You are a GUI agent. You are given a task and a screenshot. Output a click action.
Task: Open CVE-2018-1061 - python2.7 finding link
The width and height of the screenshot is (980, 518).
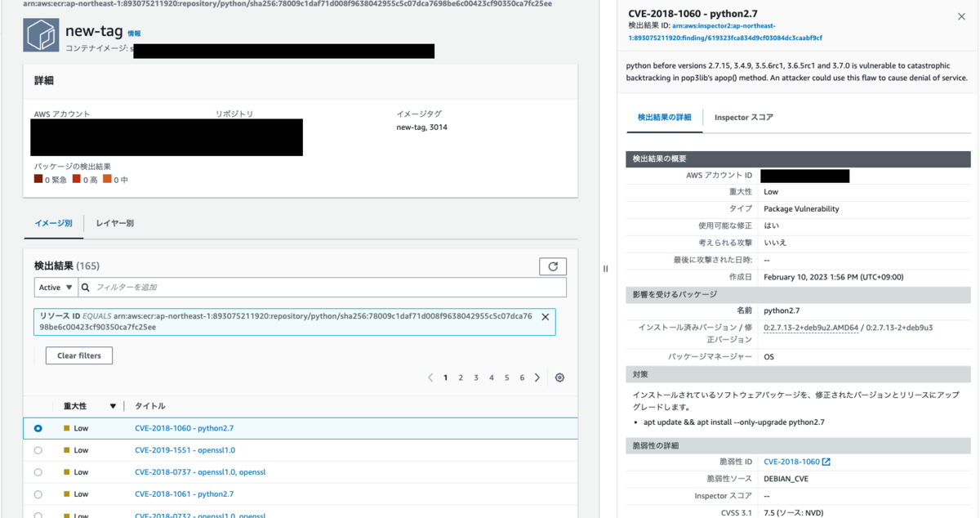184,494
